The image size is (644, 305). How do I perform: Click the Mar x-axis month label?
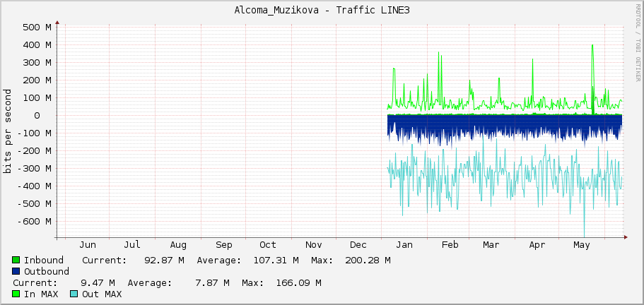click(x=491, y=245)
